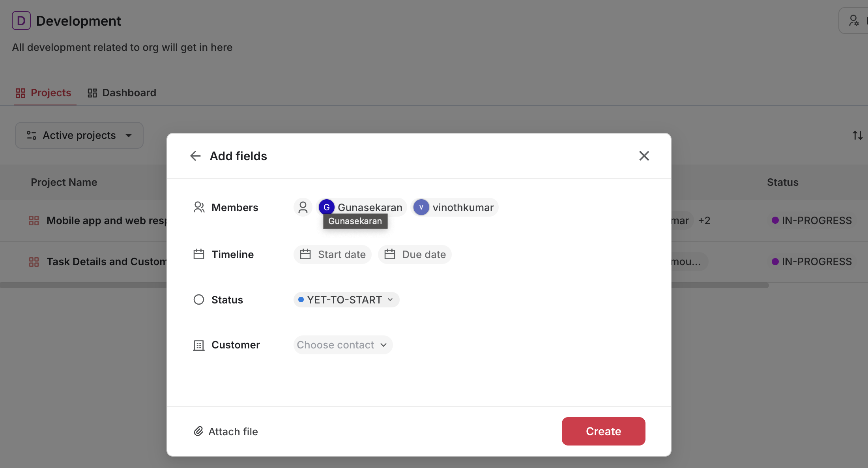Click the back arrow in Add fields

coord(195,156)
